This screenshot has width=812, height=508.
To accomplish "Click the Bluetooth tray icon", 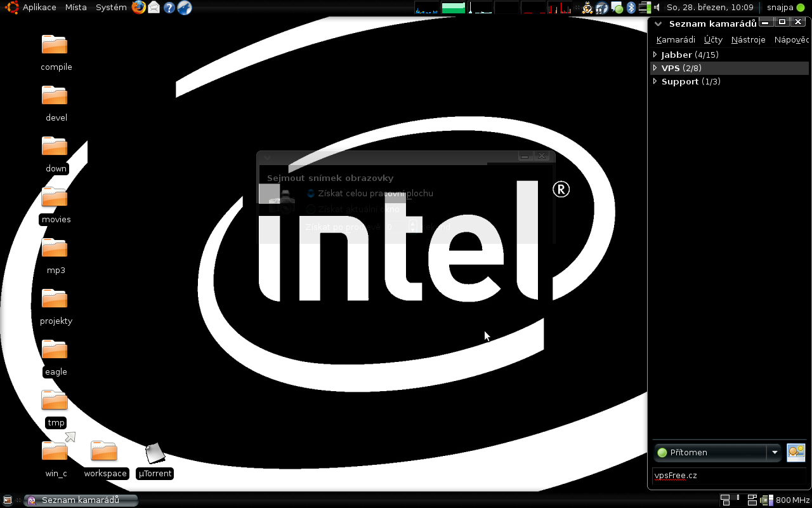I will click(x=631, y=8).
